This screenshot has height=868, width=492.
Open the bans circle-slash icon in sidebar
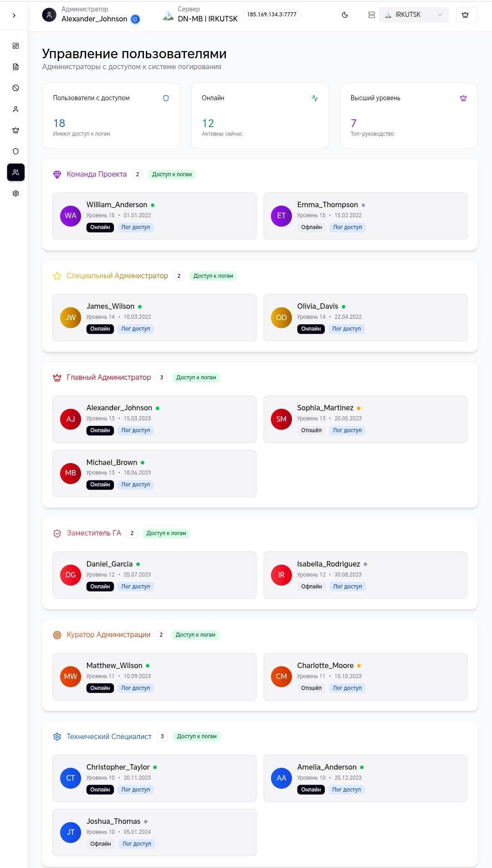coord(15,88)
